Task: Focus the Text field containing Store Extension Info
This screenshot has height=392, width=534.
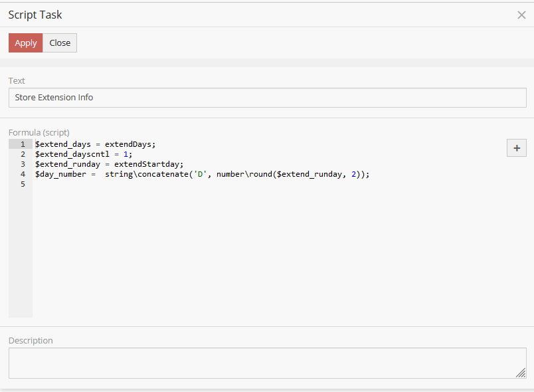Action: point(267,98)
